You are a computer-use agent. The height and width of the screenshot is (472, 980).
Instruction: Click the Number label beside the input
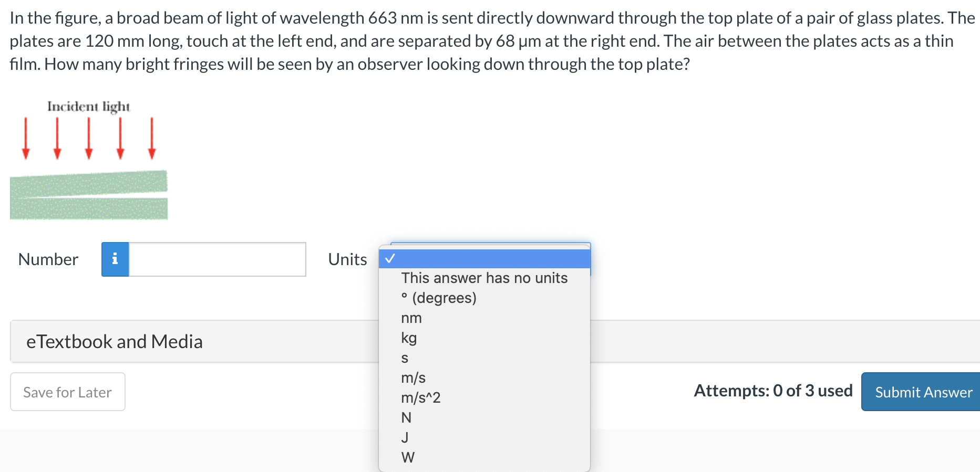tap(48, 259)
